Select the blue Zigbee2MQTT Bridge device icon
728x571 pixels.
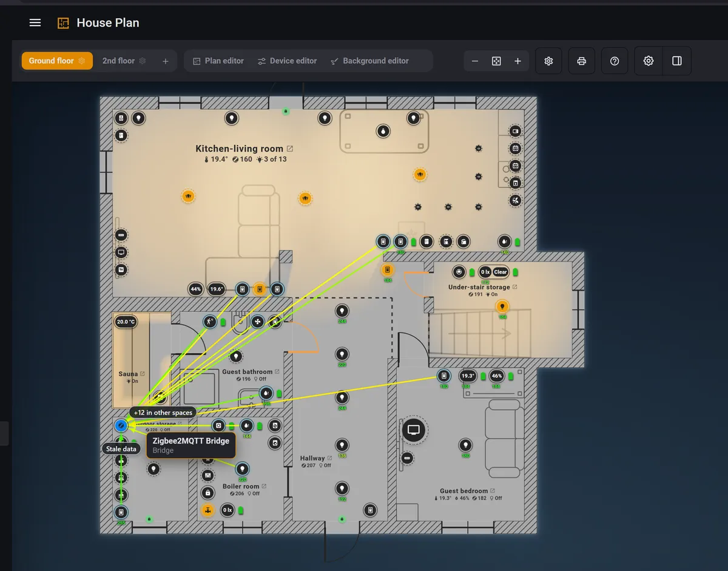coord(121,426)
